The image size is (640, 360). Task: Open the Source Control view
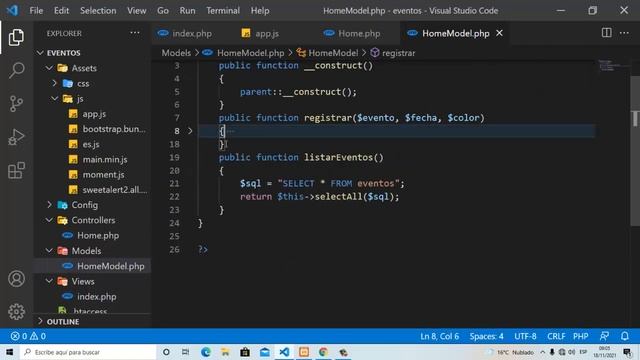(16, 104)
